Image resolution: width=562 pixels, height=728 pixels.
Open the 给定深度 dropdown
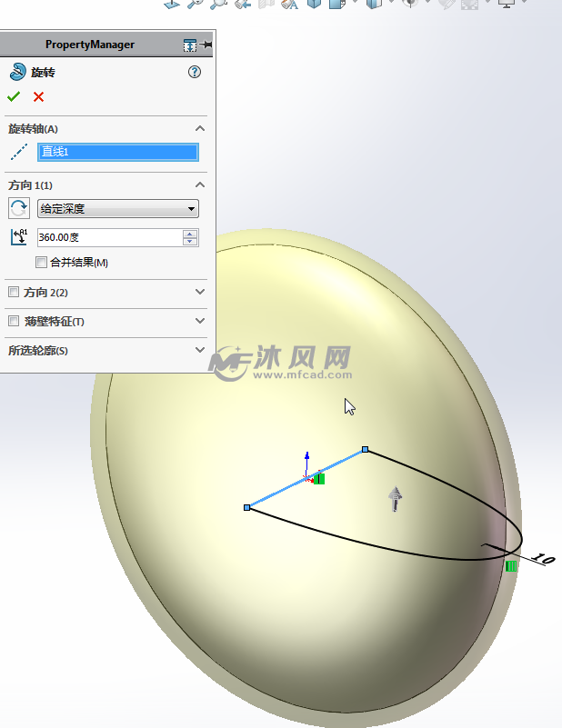[118, 209]
